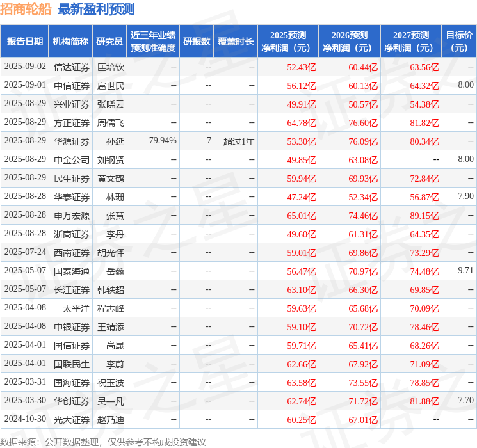Image resolution: width=477 pixels, height=448 pixels.
Task: Select the 国海证券 institution cell
Action: click(x=72, y=383)
